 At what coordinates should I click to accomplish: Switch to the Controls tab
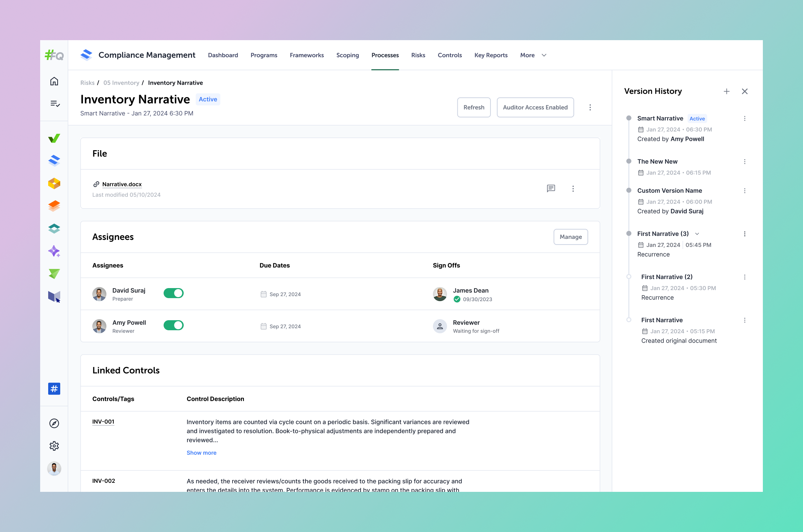(449, 55)
